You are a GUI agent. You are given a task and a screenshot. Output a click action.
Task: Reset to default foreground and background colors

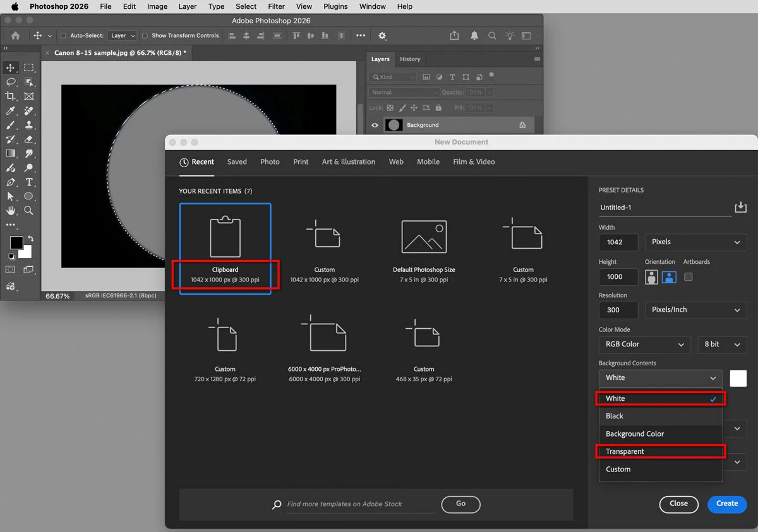pos(11,257)
